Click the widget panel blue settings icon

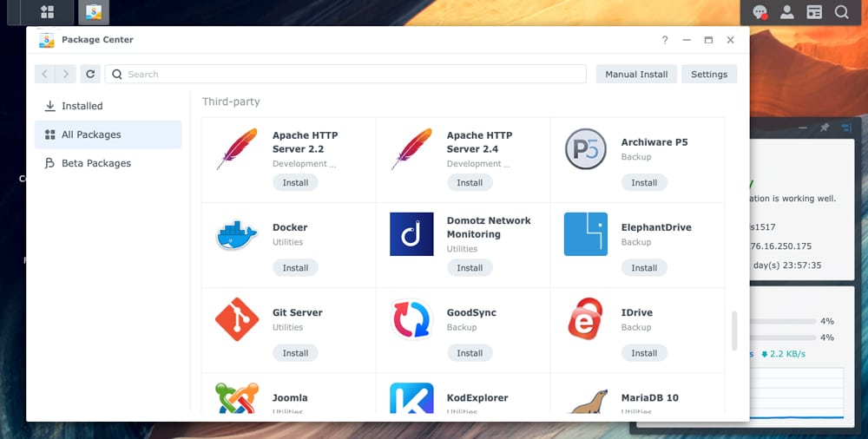pyautogui.click(x=846, y=128)
